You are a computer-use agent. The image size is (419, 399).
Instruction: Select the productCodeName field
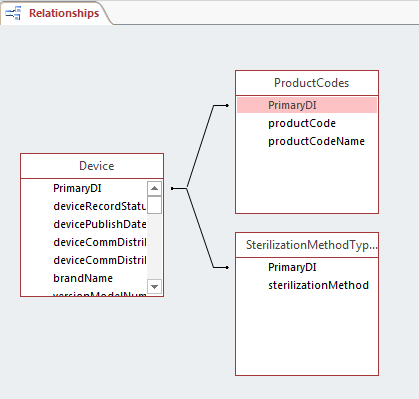click(316, 141)
